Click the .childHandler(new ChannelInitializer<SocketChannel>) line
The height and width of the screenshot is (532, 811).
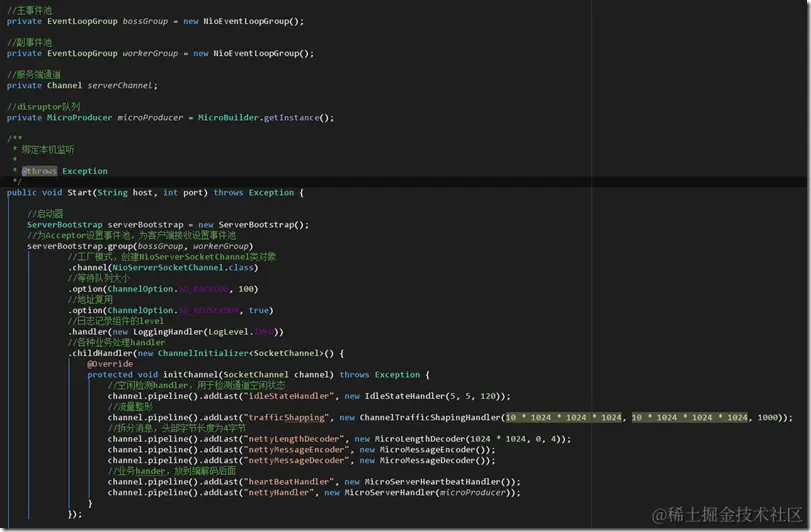[206, 353]
